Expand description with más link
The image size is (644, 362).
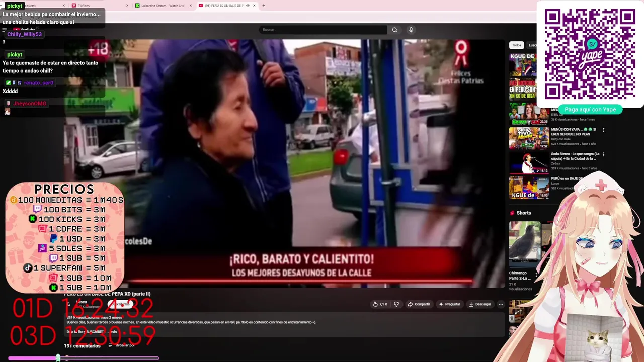click(113, 332)
